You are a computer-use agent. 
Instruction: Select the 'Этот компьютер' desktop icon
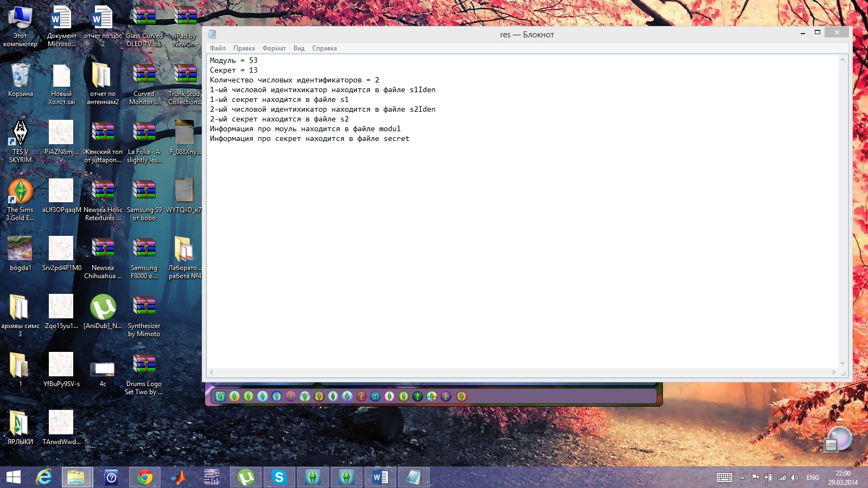[20, 26]
